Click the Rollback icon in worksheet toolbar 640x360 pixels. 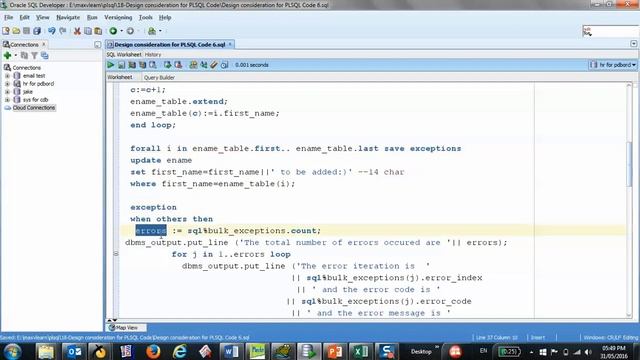[x=178, y=65]
